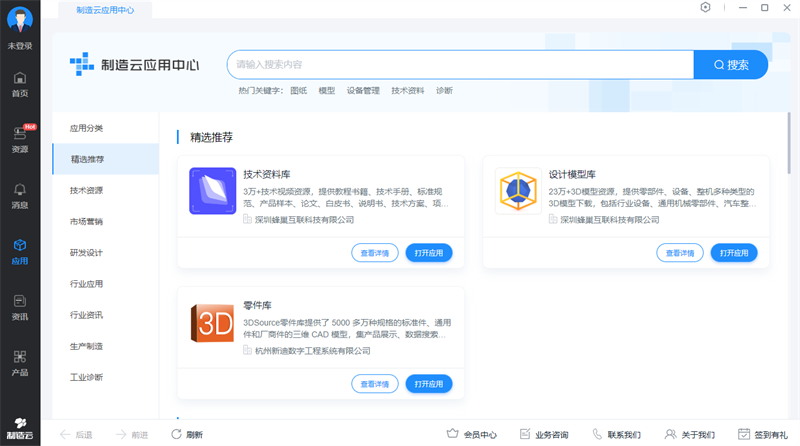Viewport: 800px width, 446px height.
Task: Click the 制造云 logo at the bottom of the sidebar
Action: [x=20, y=429]
